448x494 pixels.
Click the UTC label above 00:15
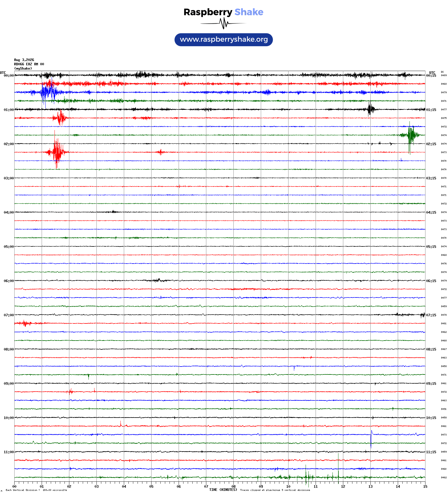(x=432, y=72)
